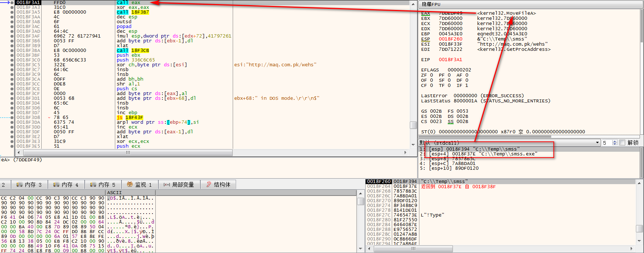The width and height of the screenshot is (644, 253).
Task: Select the LastStatus 8000001A line
Action: [486, 101]
